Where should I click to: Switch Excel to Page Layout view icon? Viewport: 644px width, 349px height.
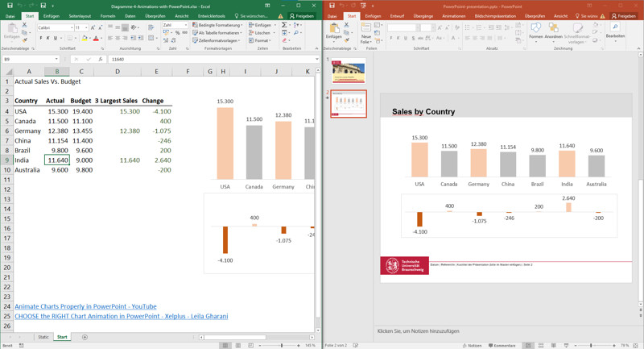(237, 346)
